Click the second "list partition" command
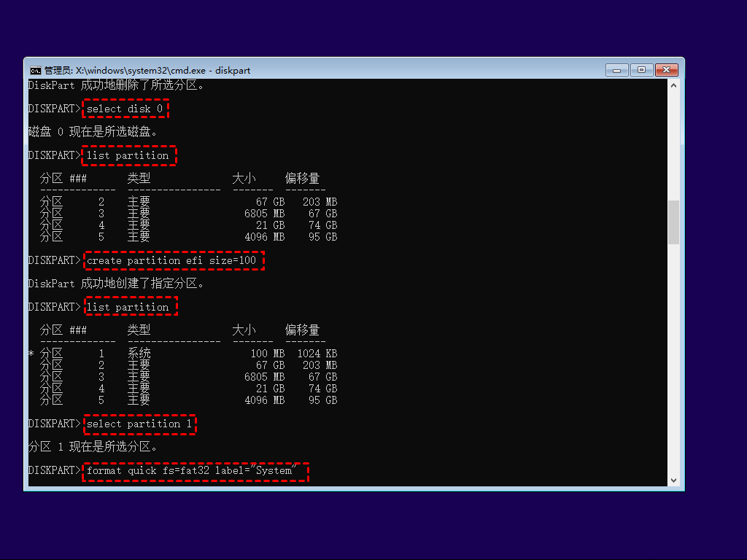This screenshot has width=747, height=560. pos(128,307)
